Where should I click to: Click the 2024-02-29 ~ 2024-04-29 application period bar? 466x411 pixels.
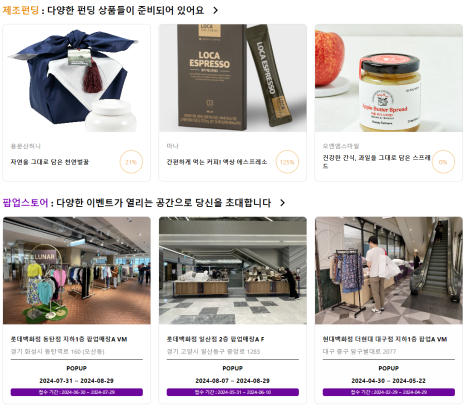(x=389, y=392)
